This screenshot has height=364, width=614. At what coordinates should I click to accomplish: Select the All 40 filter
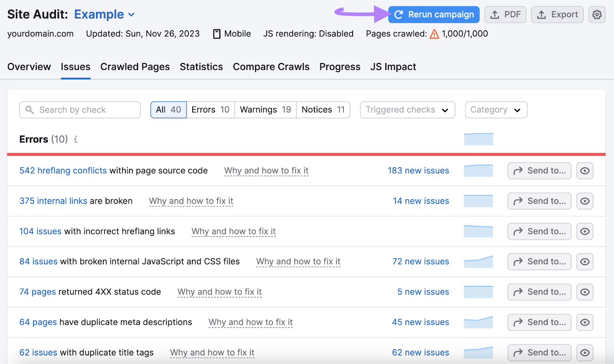(168, 110)
